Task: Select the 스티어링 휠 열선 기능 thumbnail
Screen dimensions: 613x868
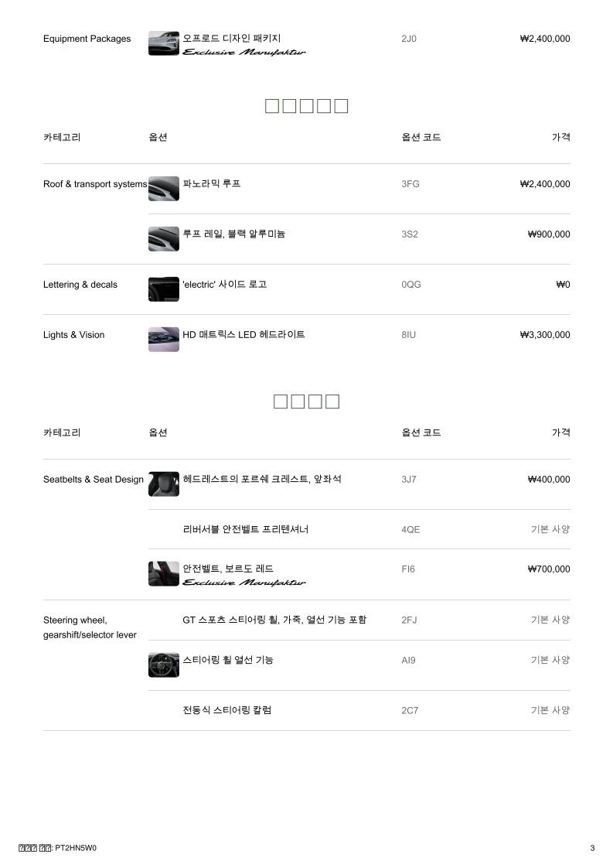Action: point(163,665)
